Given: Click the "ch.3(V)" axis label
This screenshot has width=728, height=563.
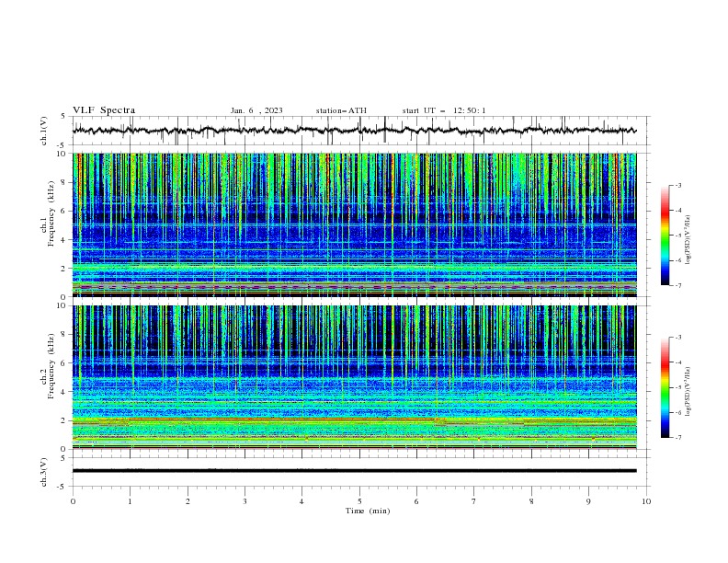Looking at the screenshot, I should 44,472.
